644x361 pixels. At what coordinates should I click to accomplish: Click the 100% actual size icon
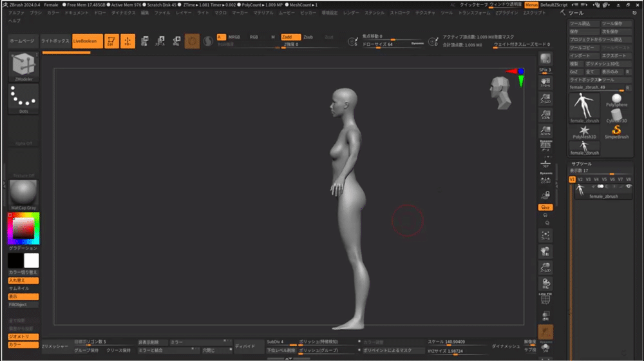(545, 115)
